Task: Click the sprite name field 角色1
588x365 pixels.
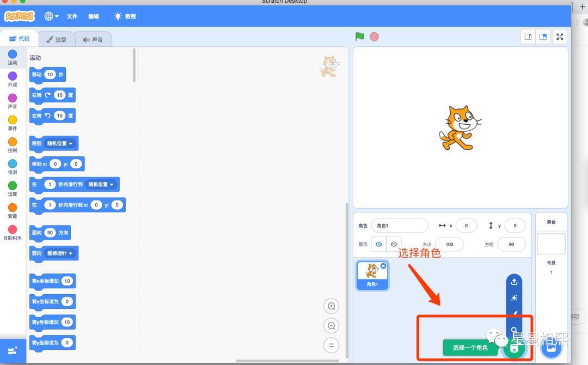Action: click(x=400, y=226)
